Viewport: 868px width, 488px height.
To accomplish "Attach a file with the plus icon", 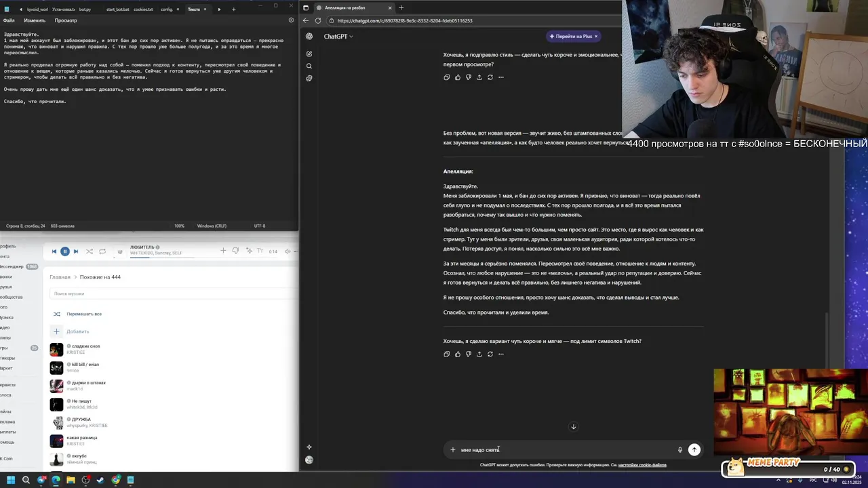I will (453, 449).
